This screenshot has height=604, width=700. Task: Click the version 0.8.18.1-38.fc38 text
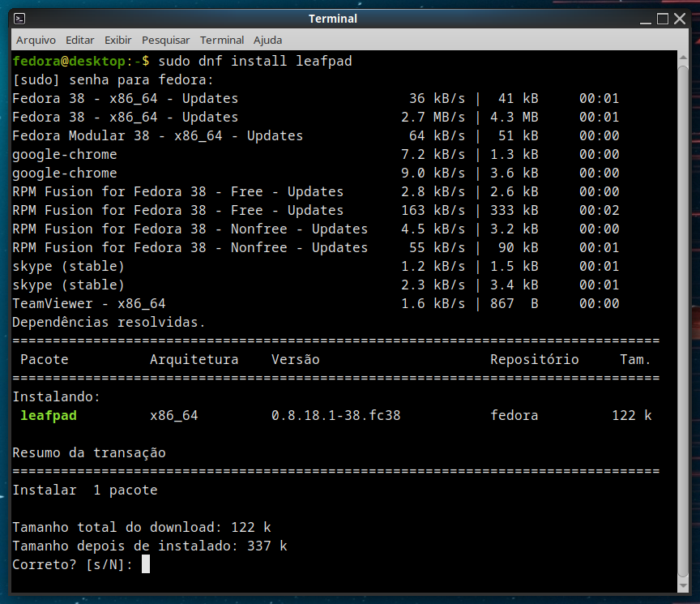(335, 415)
